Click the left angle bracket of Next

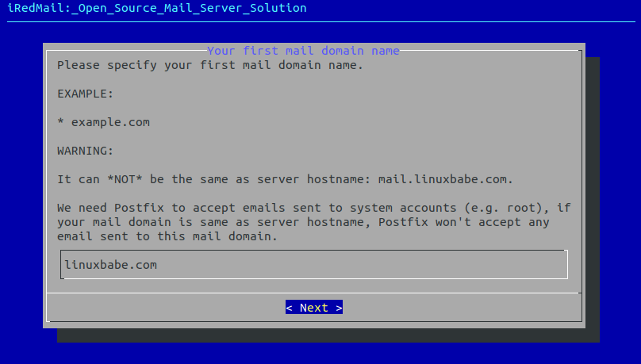pos(290,308)
